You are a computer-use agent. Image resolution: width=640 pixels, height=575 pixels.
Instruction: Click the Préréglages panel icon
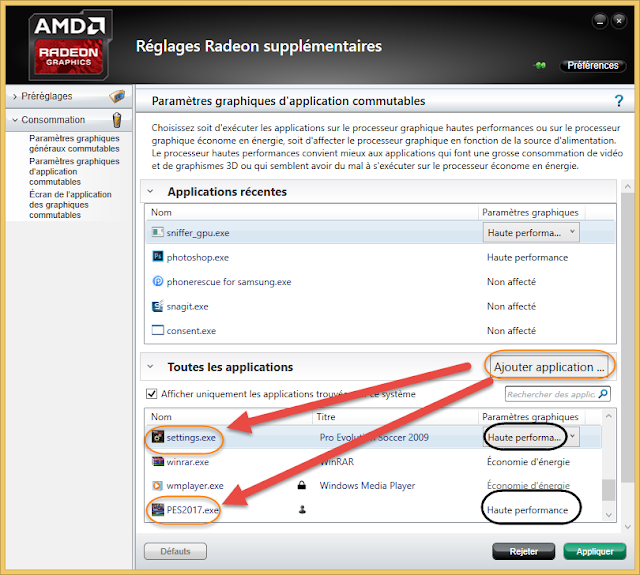coord(117,96)
